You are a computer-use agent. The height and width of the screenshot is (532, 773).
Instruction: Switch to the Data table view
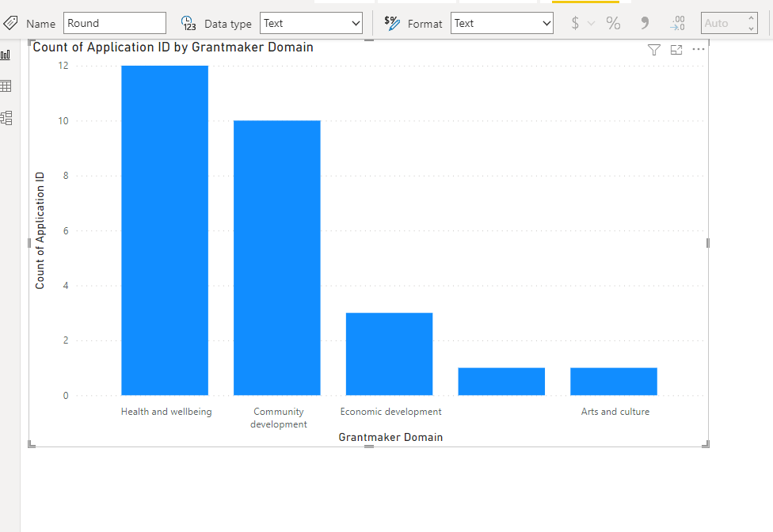[6, 85]
